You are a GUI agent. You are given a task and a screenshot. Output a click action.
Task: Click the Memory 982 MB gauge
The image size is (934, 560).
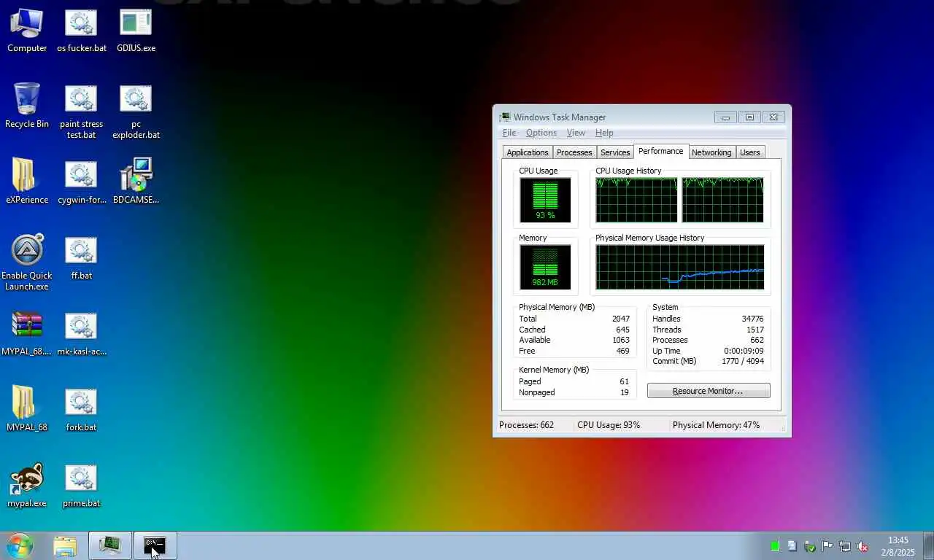click(x=545, y=267)
